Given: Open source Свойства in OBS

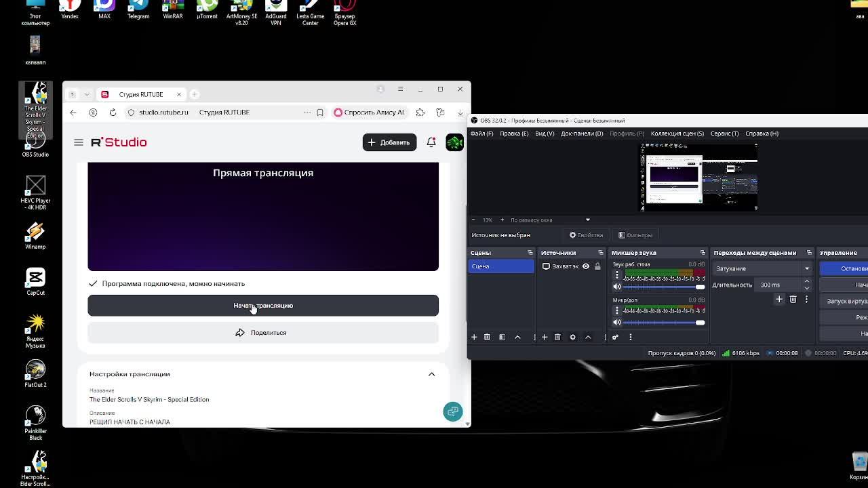Looking at the screenshot, I should tap(586, 235).
